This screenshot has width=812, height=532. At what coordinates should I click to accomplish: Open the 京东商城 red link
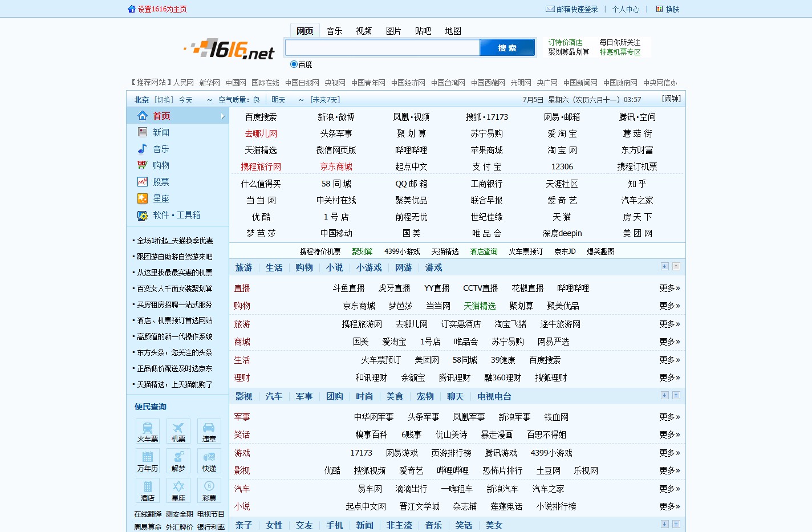pyautogui.click(x=336, y=166)
